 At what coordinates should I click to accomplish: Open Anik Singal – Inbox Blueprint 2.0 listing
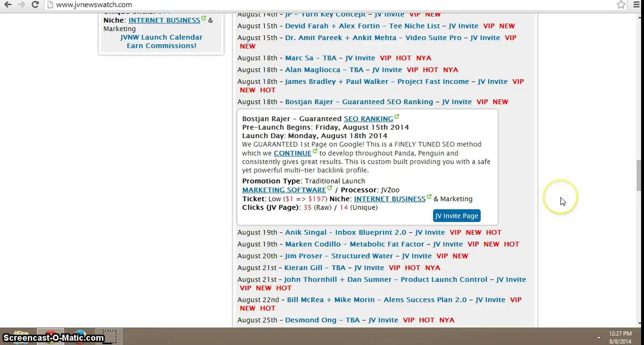click(346, 232)
